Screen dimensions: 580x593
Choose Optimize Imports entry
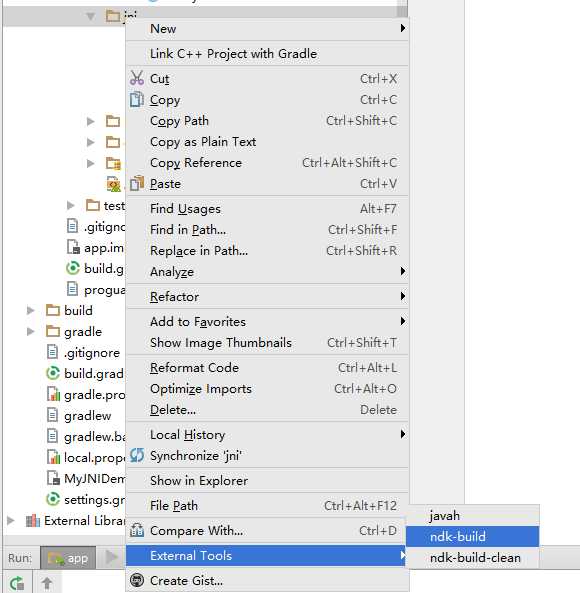[x=267, y=389]
